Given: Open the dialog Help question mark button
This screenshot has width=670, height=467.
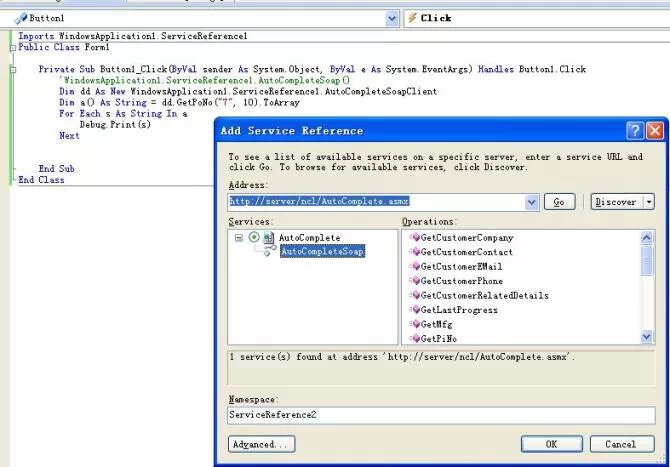Looking at the screenshot, I should 635,131.
